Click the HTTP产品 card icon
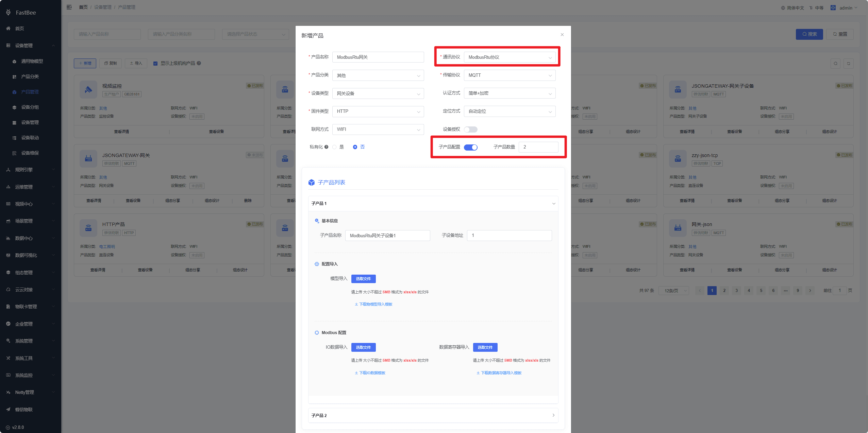Screen dimensions: 868x433 coord(88,228)
